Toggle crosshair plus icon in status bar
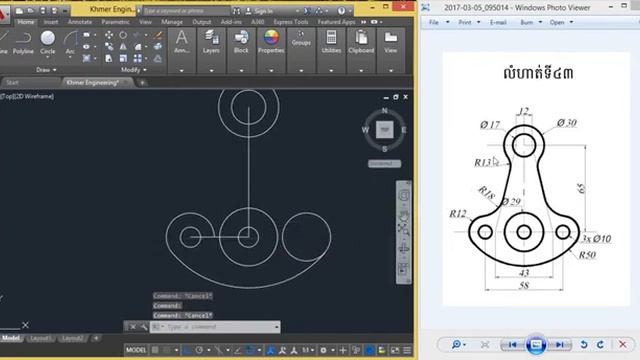This screenshot has height=360, width=640. pyautogui.click(x=343, y=350)
